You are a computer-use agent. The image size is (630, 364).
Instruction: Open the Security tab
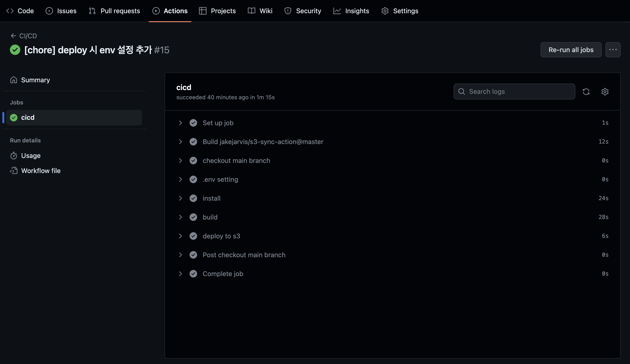click(x=303, y=11)
